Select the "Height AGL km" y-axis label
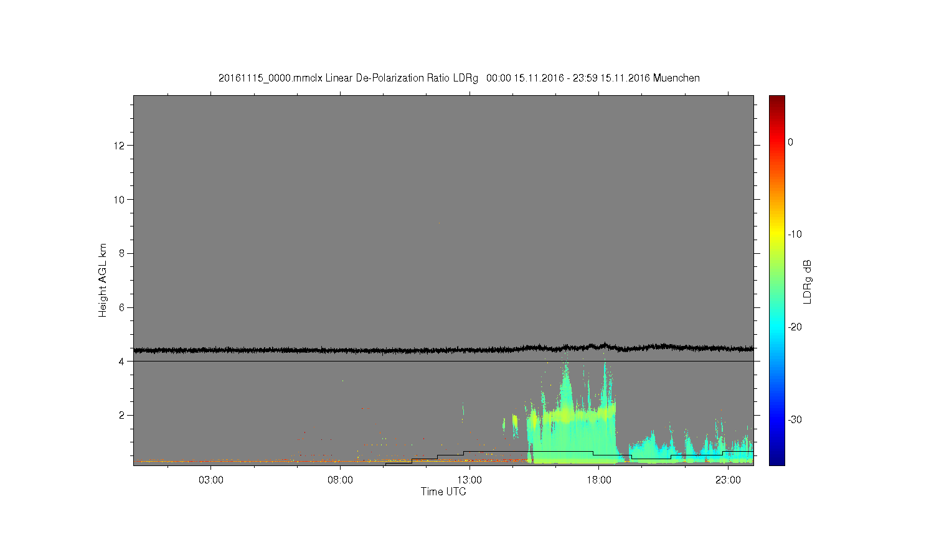934x560 pixels. coord(103,280)
